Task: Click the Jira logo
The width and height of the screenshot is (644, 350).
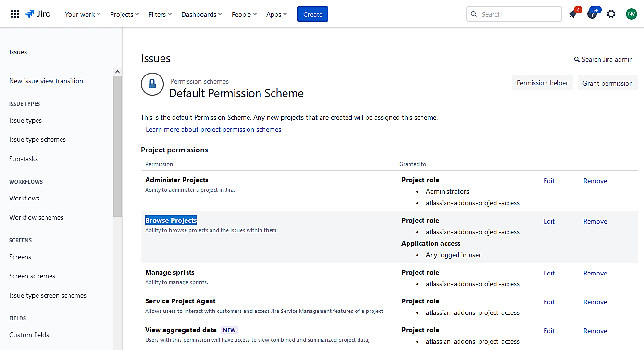Action: (x=38, y=14)
